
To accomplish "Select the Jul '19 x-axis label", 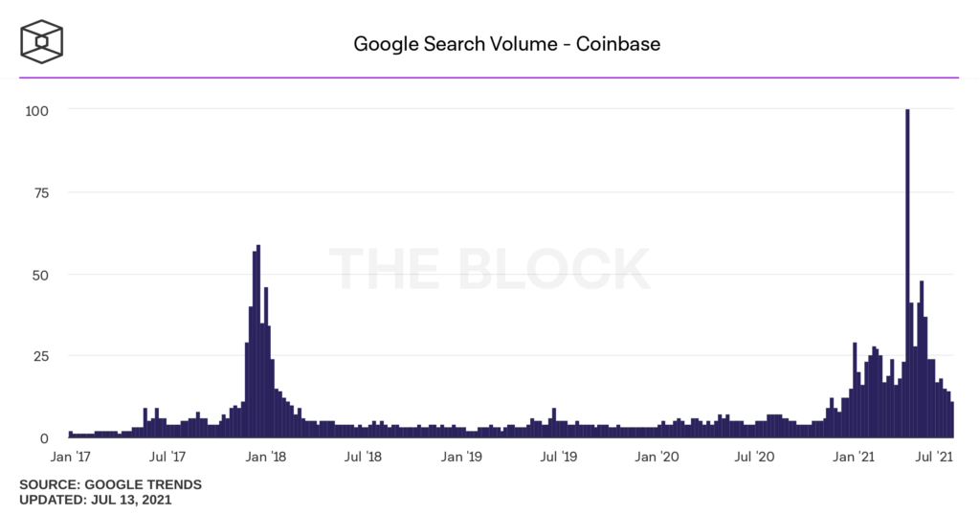I will click(x=560, y=458).
